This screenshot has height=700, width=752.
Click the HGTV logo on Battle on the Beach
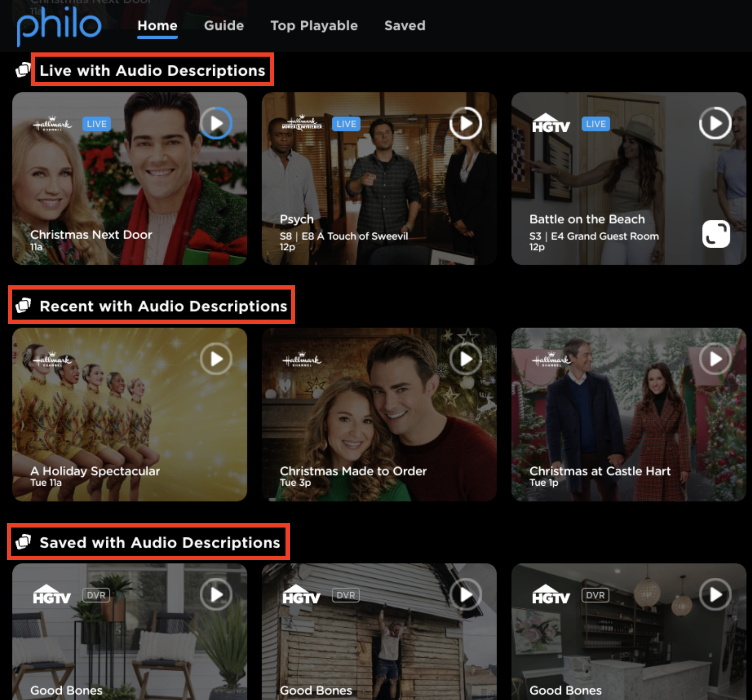pos(551,123)
